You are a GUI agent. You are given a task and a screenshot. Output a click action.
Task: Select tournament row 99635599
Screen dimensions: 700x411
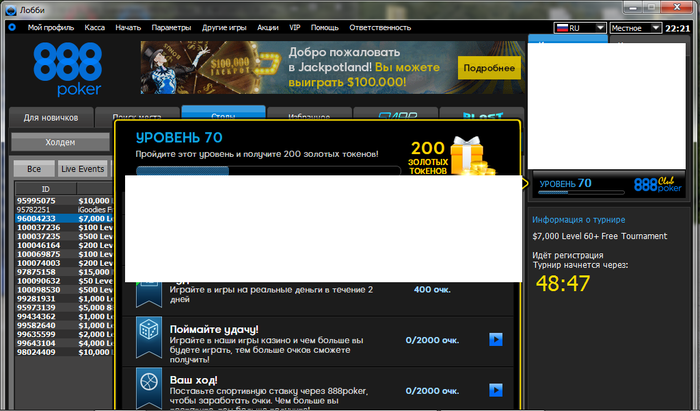64,335
